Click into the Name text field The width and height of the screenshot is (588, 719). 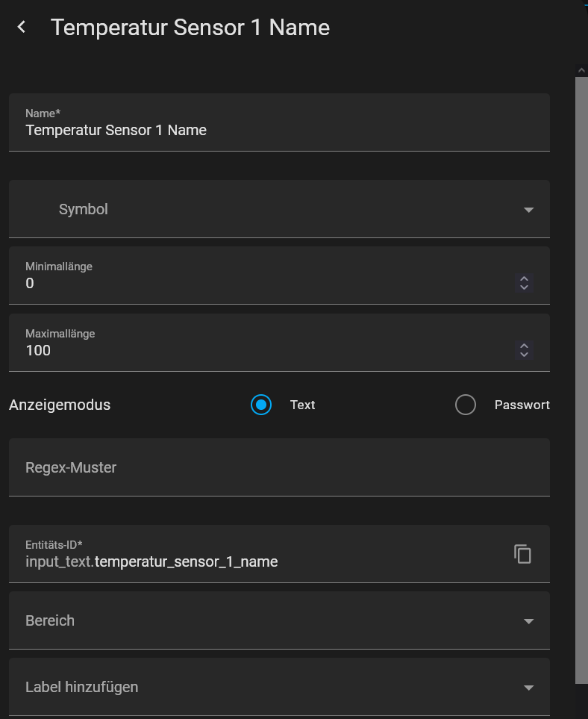pyautogui.click(x=279, y=122)
